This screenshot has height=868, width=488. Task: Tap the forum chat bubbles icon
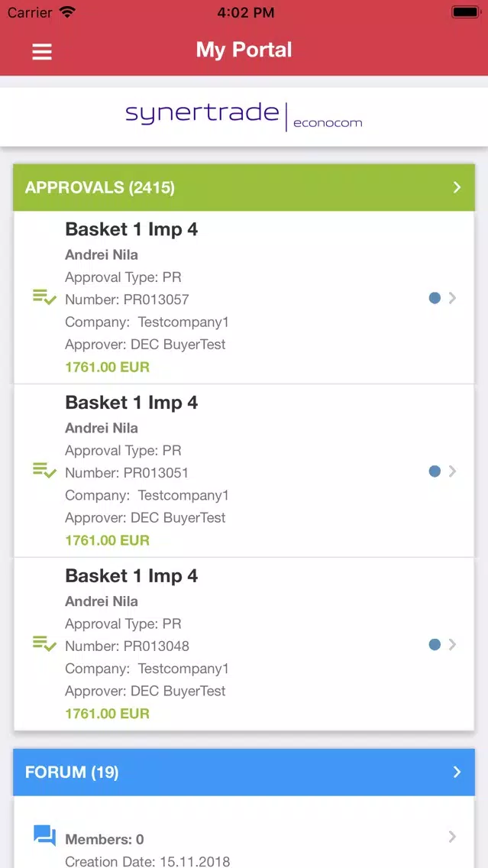pos(45,835)
